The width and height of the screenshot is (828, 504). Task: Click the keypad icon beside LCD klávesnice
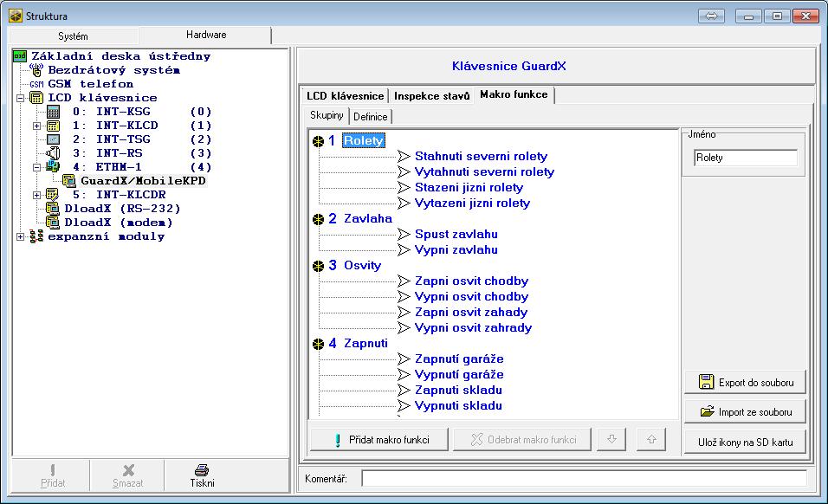coord(36,98)
